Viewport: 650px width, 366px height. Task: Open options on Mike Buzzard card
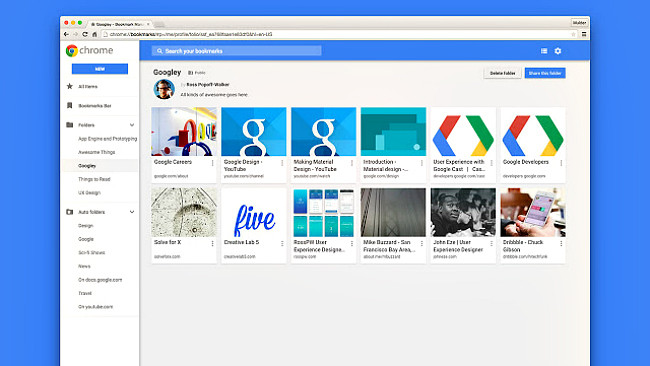click(422, 244)
